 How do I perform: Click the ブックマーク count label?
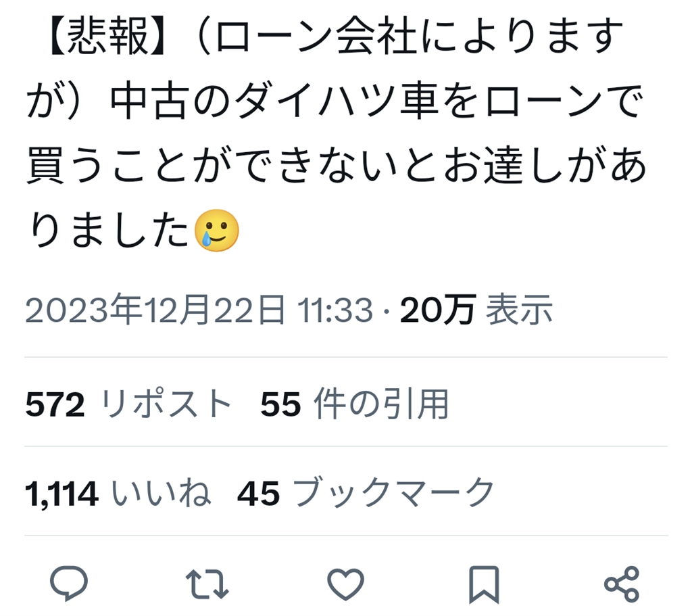(393, 492)
